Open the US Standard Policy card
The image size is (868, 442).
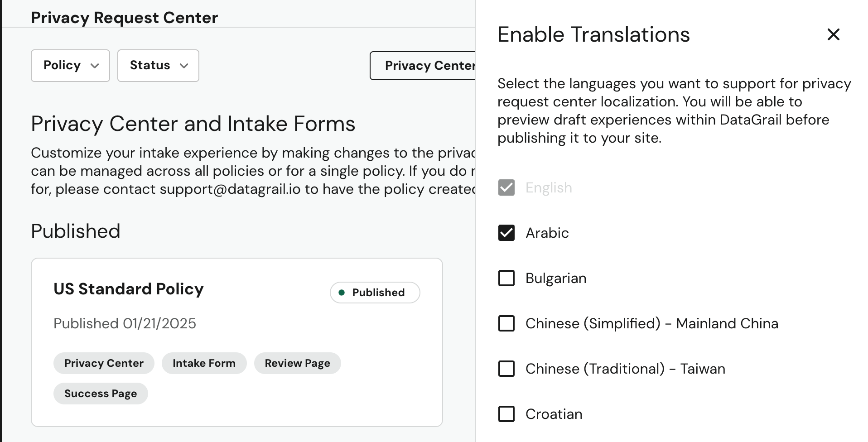(128, 288)
